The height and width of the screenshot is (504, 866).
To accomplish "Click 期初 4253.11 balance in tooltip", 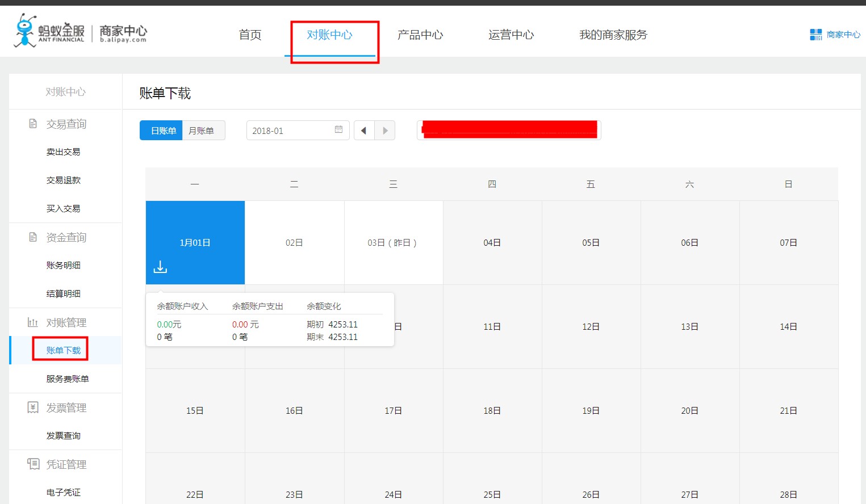I will pos(332,325).
